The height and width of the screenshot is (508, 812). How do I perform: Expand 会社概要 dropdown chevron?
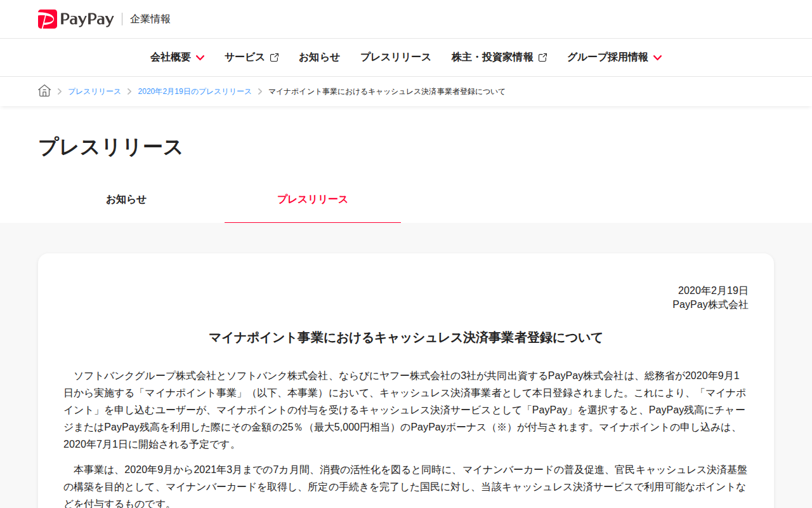[200, 58]
